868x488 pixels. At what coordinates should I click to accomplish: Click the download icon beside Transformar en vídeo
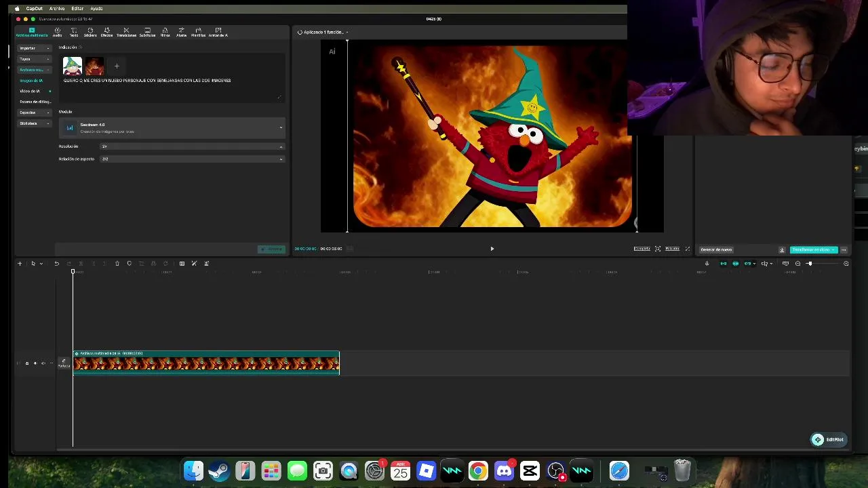click(782, 249)
